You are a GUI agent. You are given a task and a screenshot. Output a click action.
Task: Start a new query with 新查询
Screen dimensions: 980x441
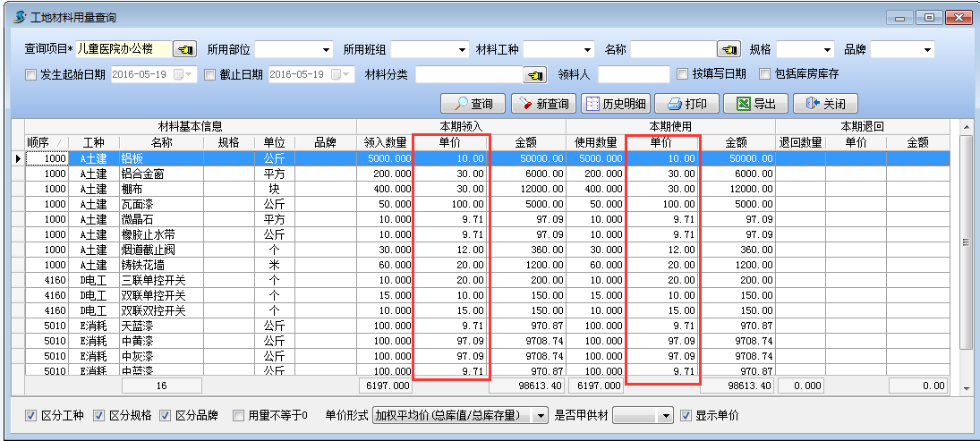pyautogui.click(x=543, y=104)
